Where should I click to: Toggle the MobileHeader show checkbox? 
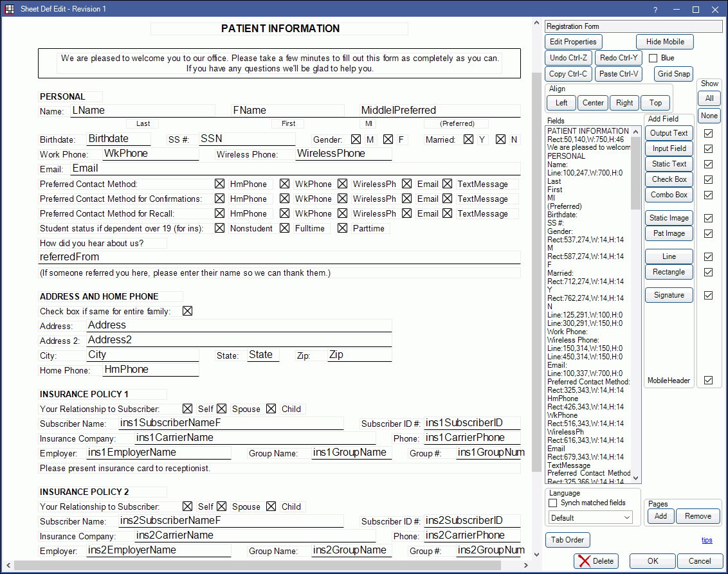[x=709, y=380]
